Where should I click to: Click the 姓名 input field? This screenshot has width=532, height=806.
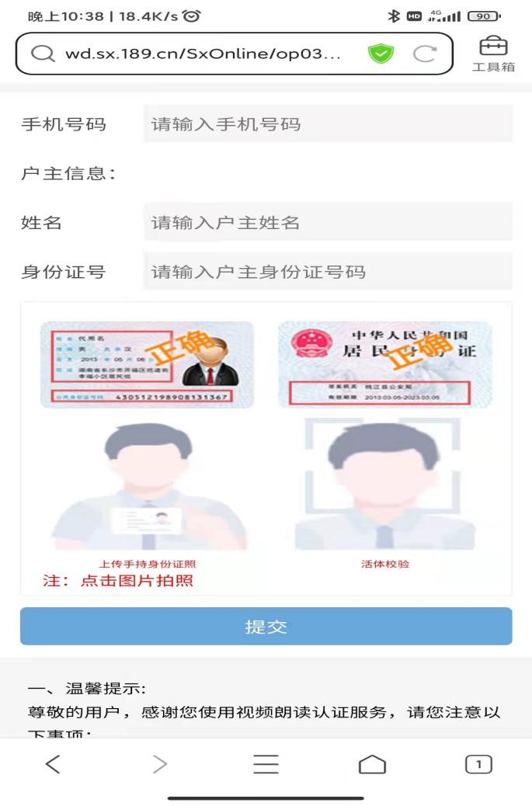click(x=328, y=222)
